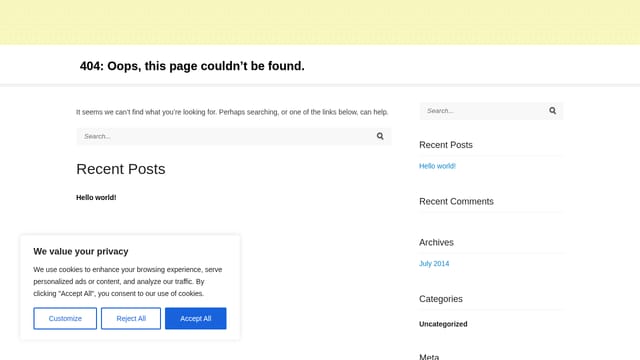Click the Recent Comments sidebar heading
The width and height of the screenshot is (640, 360).
tap(456, 201)
